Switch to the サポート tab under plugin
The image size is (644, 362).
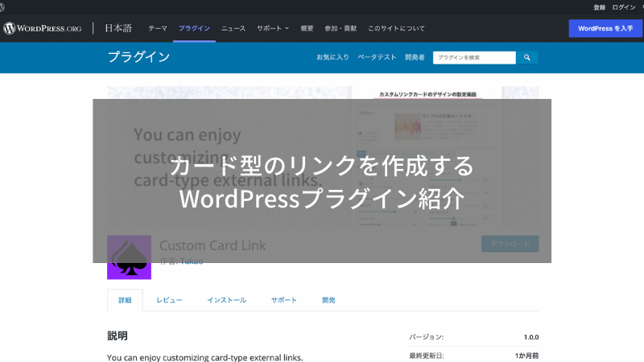tap(284, 300)
